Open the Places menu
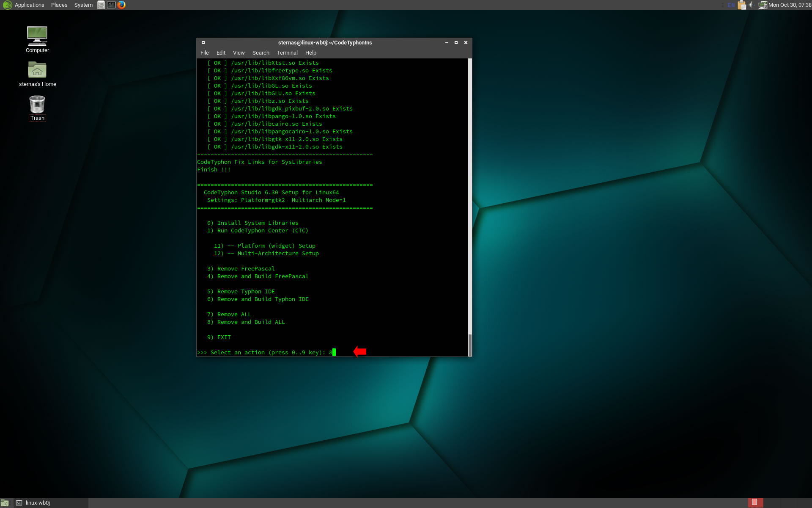Screen dimensions: 812x508 point(59,5)
